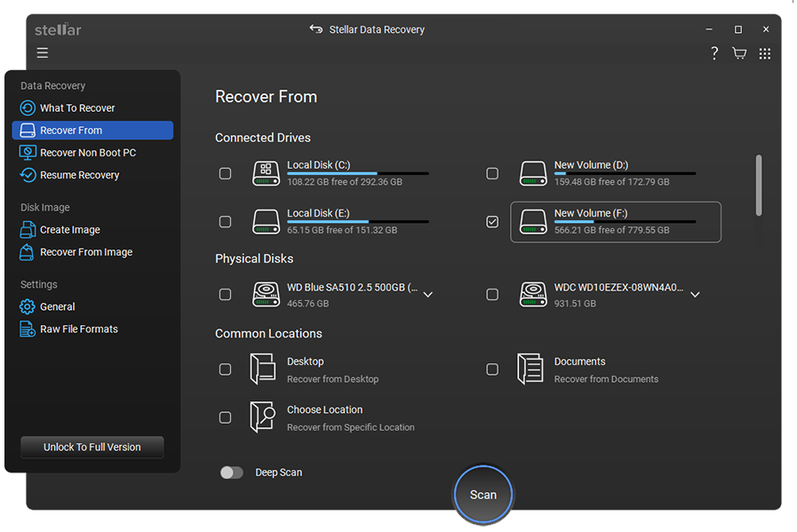
Task: Click the Recover Non Boot PC icon
Action: (x=28, y=153)
